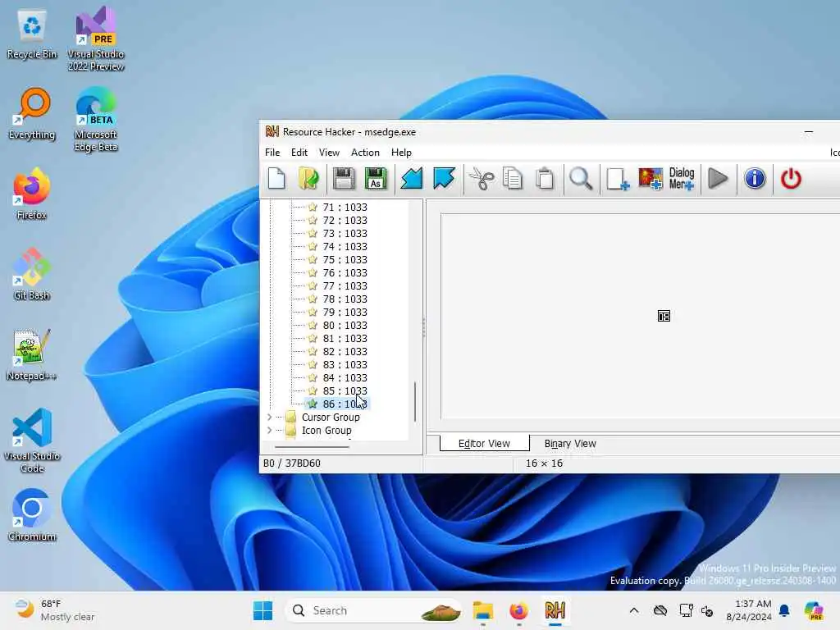The image size is (840, 630).
Task: Open the Windows Start menu
Action: (262, 610)
